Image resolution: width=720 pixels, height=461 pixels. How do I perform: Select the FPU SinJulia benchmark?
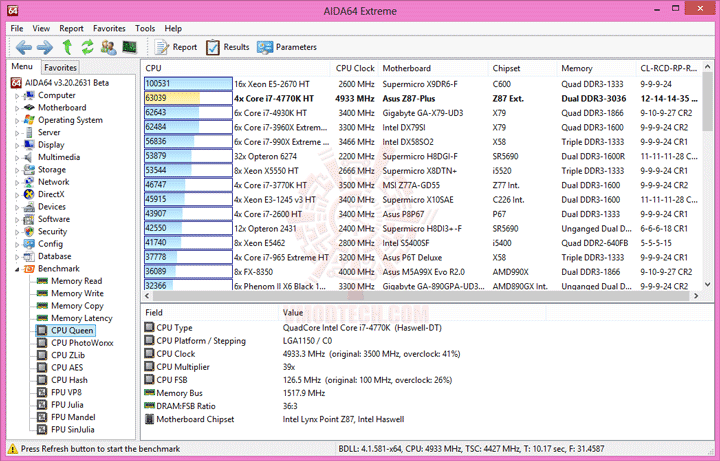point(73,430)
